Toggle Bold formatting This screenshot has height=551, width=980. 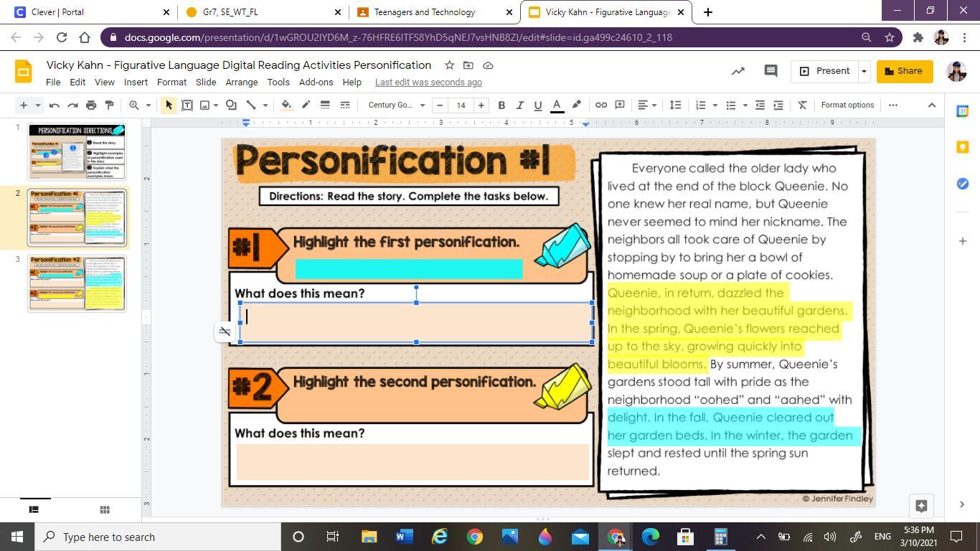(x=501, y=105)
